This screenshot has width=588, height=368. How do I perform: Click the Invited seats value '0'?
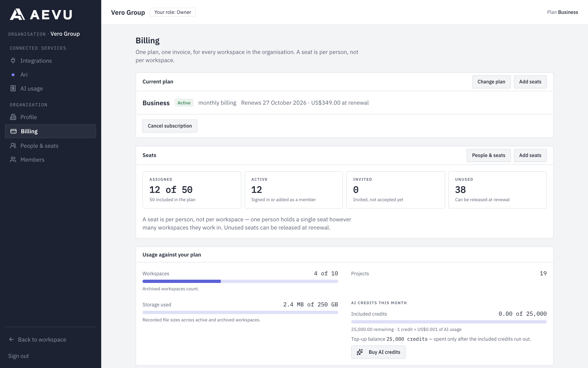click(356, 190)
